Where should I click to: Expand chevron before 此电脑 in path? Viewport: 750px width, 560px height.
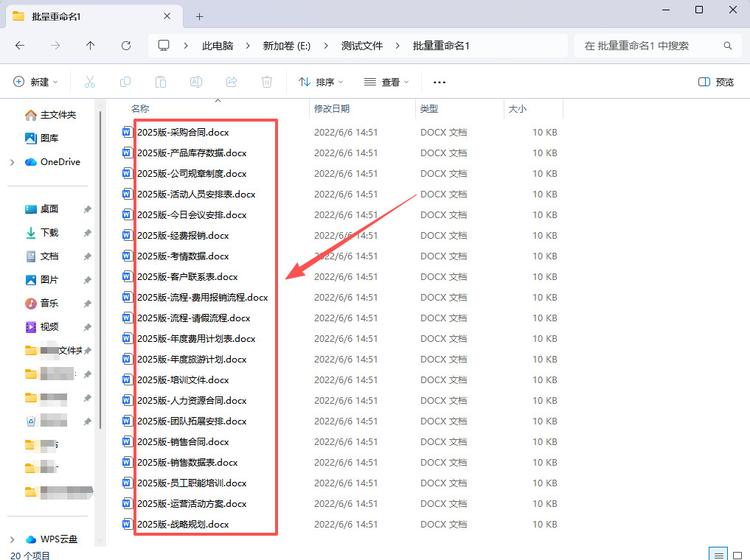(186, 46)
